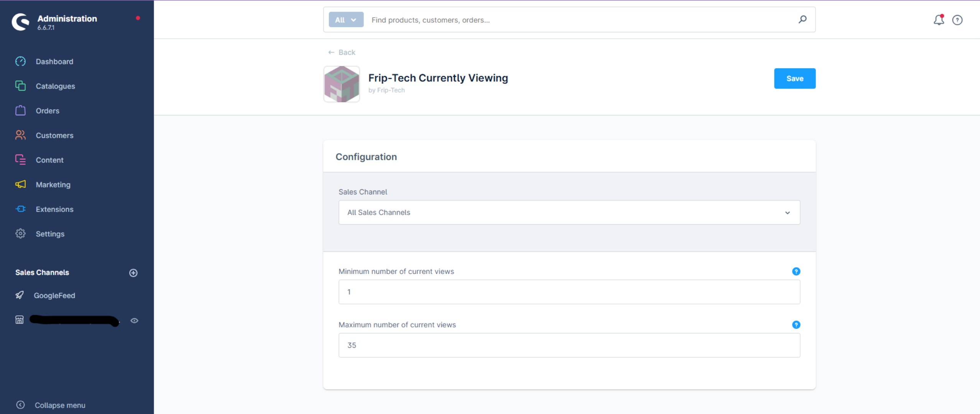Screen dimensions: 980x414
Task: Click the Orders bag icon
Action: point(20,110)
